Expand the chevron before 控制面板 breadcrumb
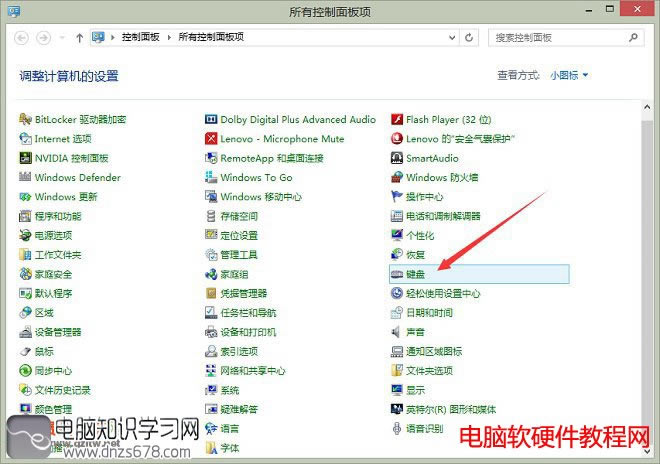This screenshot has width=660, height=464. pyautogui.click(x=112, y=37)
